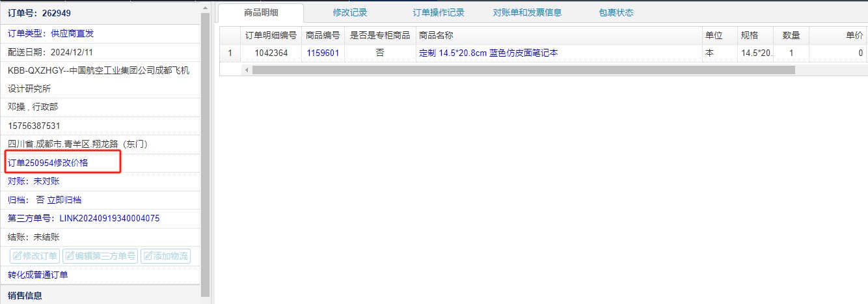The image size is (868, 304).
Task: Open the 对账单和发票信息 tab
Action: [x=527, y=12]
